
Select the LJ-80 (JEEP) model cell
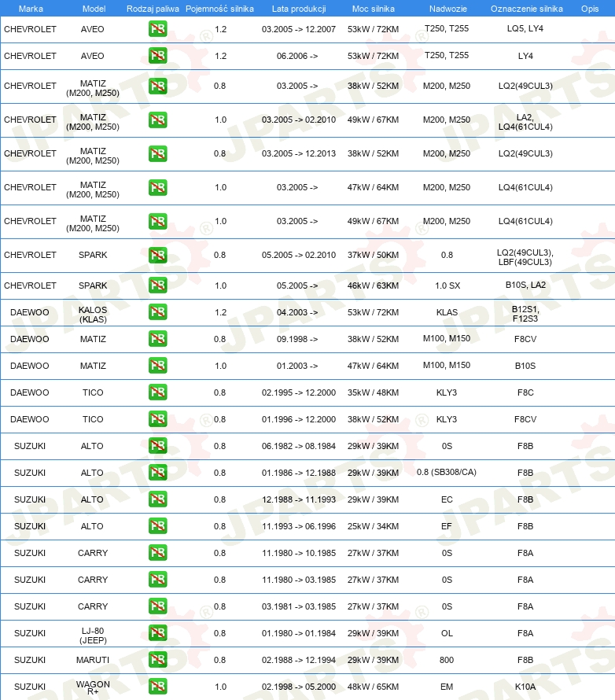click(93, 636)
